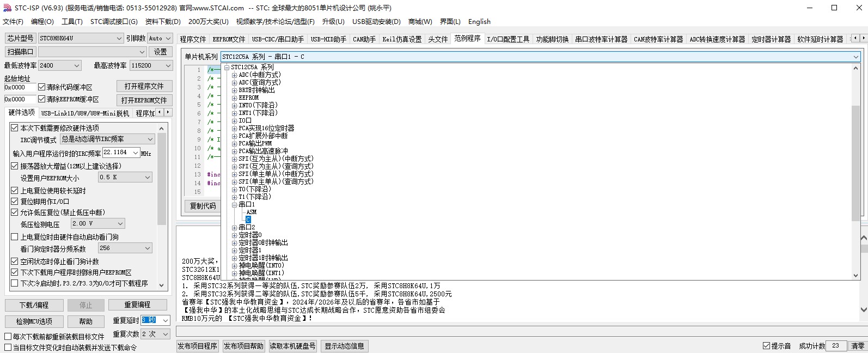
Task: Open the IRC frequency 22.1184 dropdown
Action: coord(136,153)
